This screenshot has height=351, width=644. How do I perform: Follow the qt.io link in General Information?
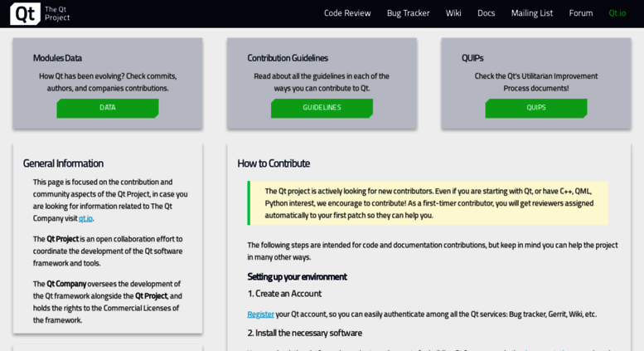click(x=85, y=218)
